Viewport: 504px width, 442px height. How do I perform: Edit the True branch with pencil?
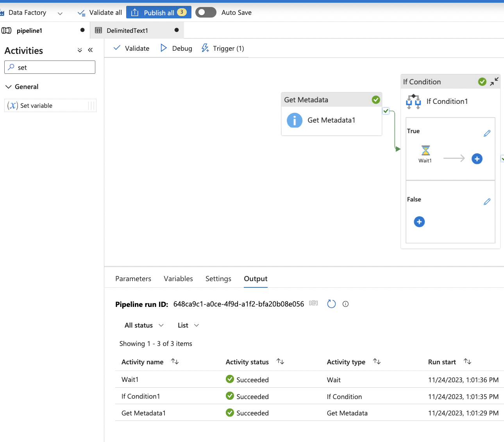[x=487, y=134]
